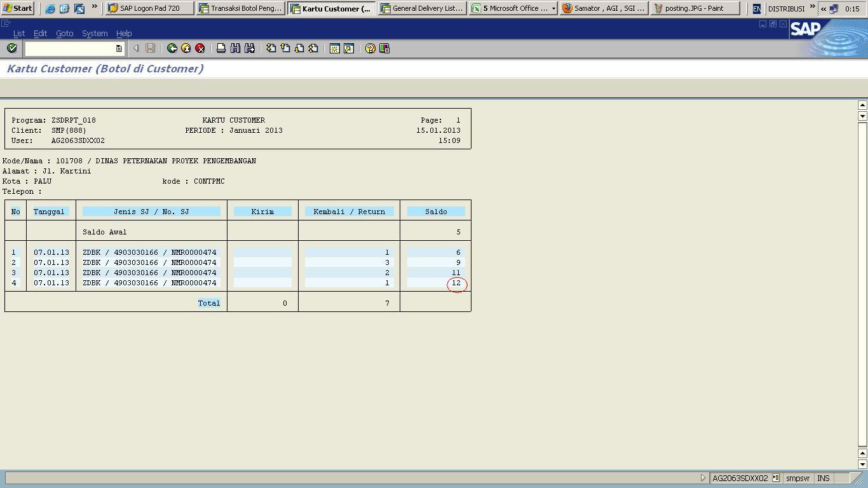The width and height of the screenshot is (868, 488).
Task: Click the grayed Save diskette icon
Action: (151, 48)
